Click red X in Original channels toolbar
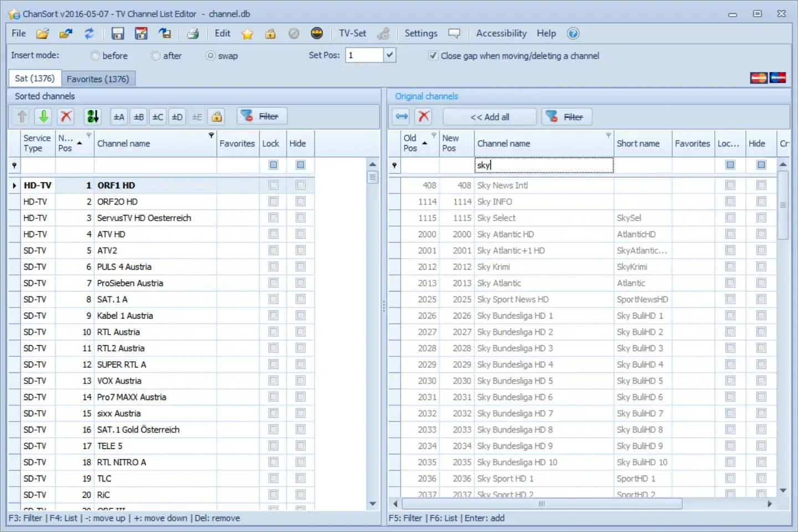The height and width of the screenshot is (532, 798). pyautogui.click(x=424, y=116)
